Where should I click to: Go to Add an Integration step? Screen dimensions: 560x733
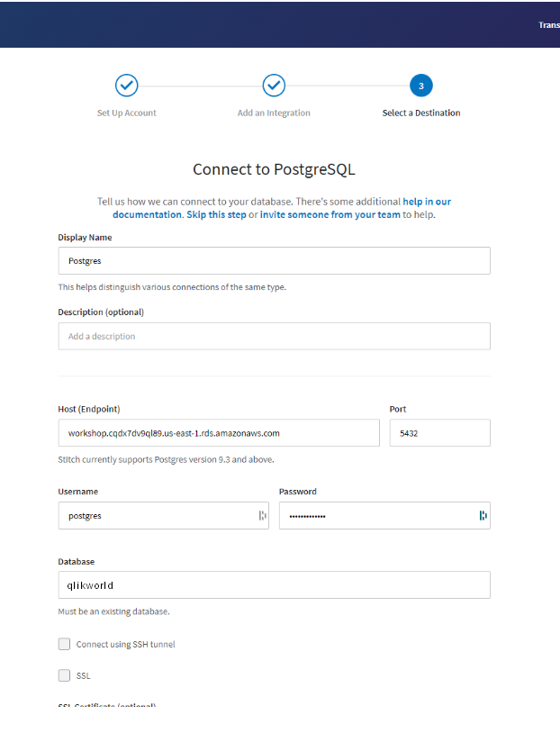[x=274, y=113]
